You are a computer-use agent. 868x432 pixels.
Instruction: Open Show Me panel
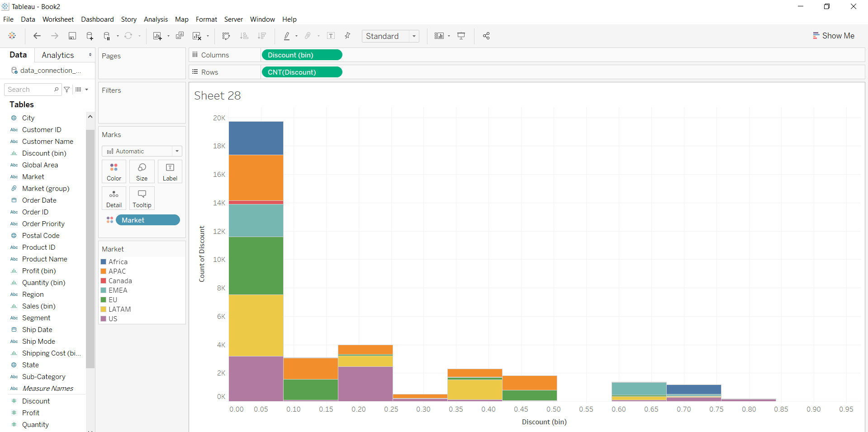tap(834, 36)
